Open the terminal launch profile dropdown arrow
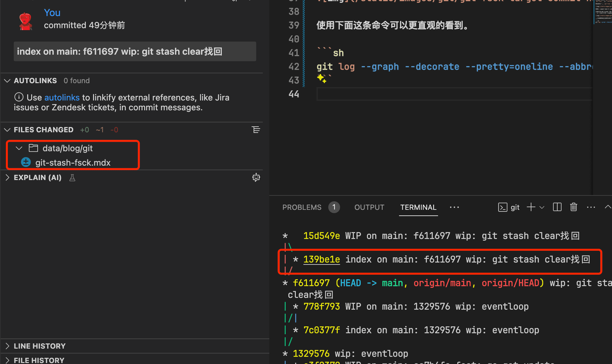 542,207
